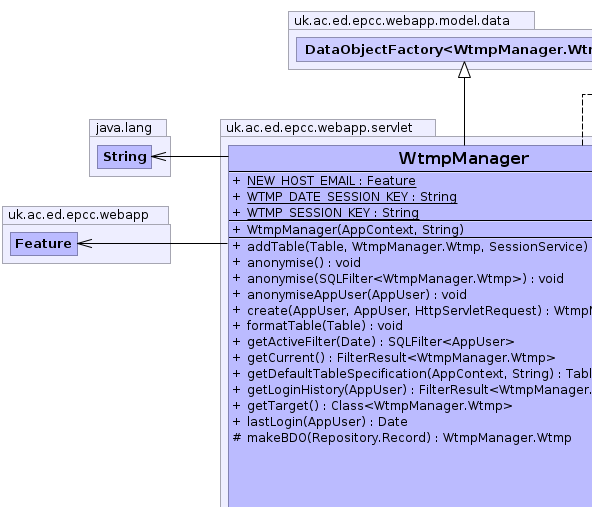Screen dimensions: 592x507
Task: Select the WtmpManager(AppContext, String) constructor
Action: (x=355, y=230)
